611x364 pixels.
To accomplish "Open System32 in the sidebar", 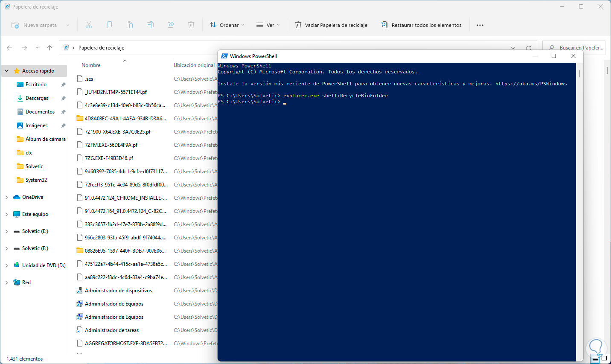I will coord(36,180).
